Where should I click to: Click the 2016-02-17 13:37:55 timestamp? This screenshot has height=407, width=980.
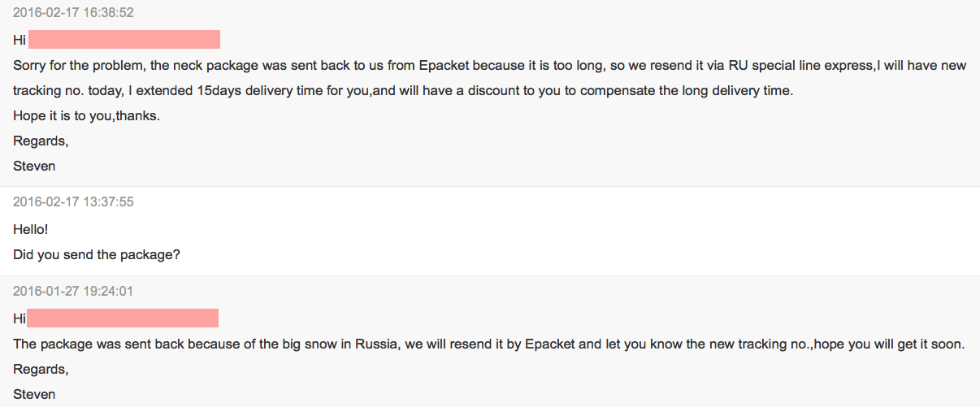point(73,201)
